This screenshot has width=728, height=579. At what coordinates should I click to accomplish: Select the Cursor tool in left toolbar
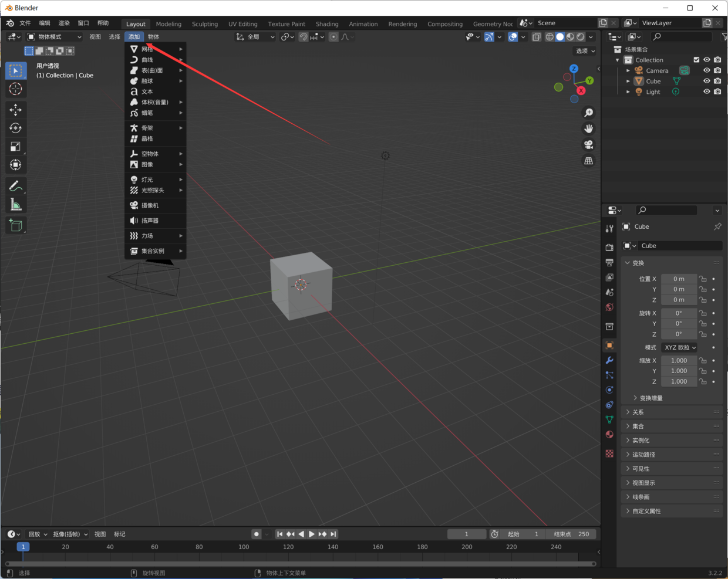[x=16, y=89]
